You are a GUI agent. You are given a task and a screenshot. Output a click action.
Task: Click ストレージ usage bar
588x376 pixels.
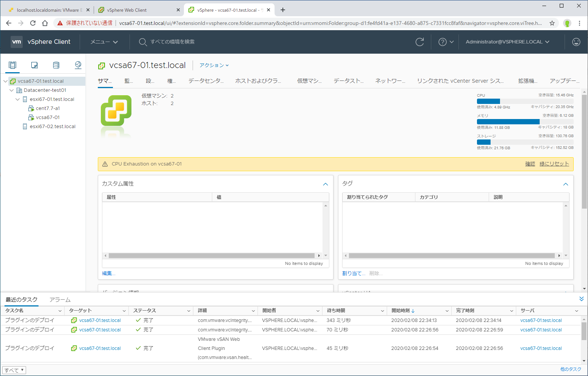tap(525, 142)
